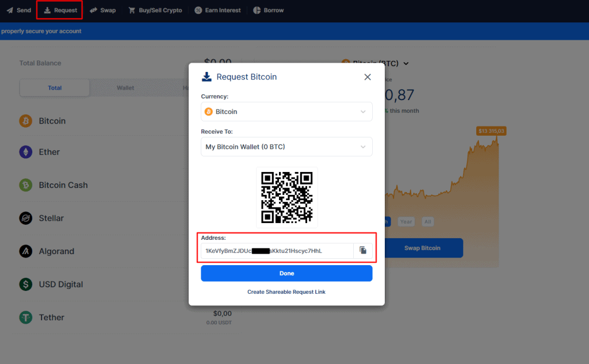Click the Tether coin icon
Image resolution: width=589 pixels, height=364 pixels.
click(x=25, y=317)
